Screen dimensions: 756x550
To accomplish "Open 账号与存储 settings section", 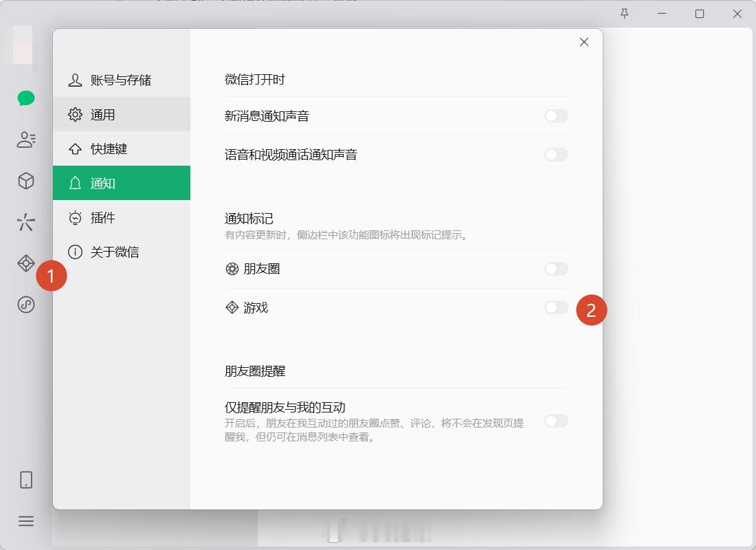I will click(x=122, y=80).
